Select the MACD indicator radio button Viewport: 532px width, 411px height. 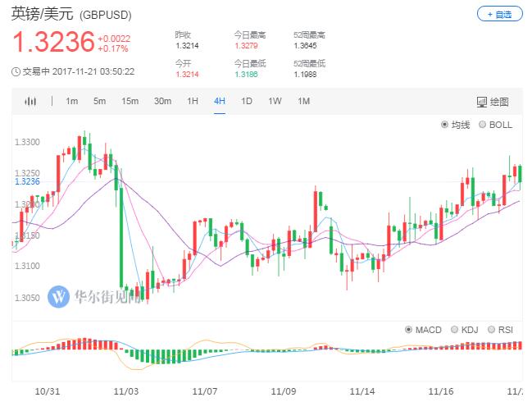tap(408, 330)
